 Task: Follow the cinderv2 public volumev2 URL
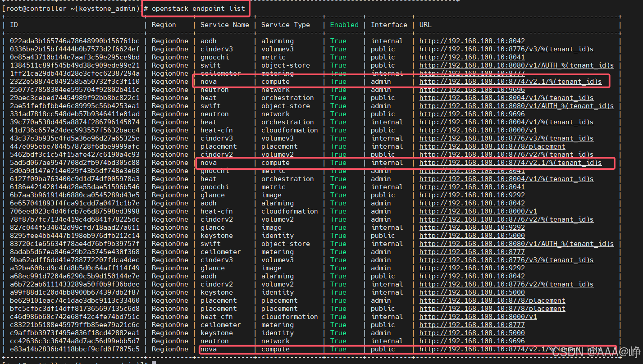[506, 155]
